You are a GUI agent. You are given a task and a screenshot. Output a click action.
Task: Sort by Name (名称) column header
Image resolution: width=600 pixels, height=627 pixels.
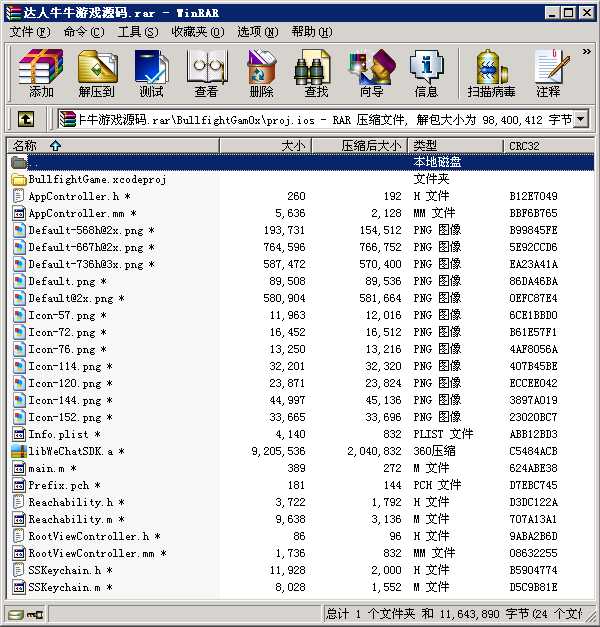tap(113, 146)
